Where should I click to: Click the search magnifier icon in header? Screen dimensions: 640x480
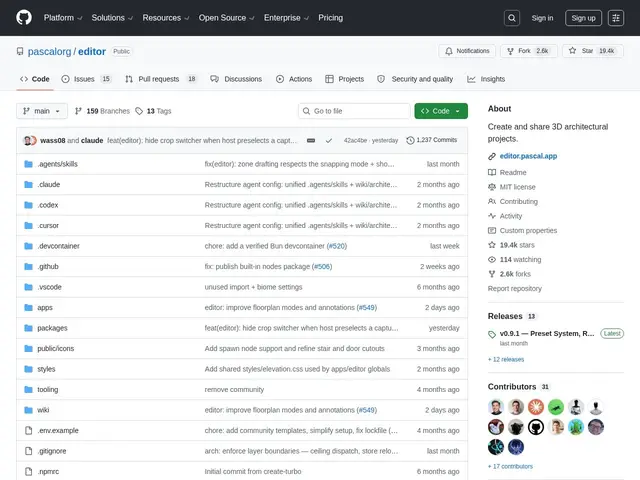[x=512, y=18]
